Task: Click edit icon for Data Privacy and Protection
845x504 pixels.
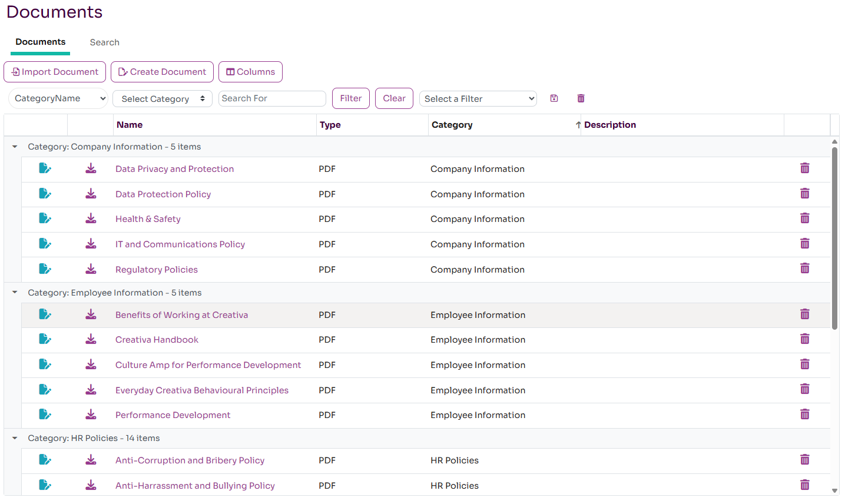Action: coord(45,169)
